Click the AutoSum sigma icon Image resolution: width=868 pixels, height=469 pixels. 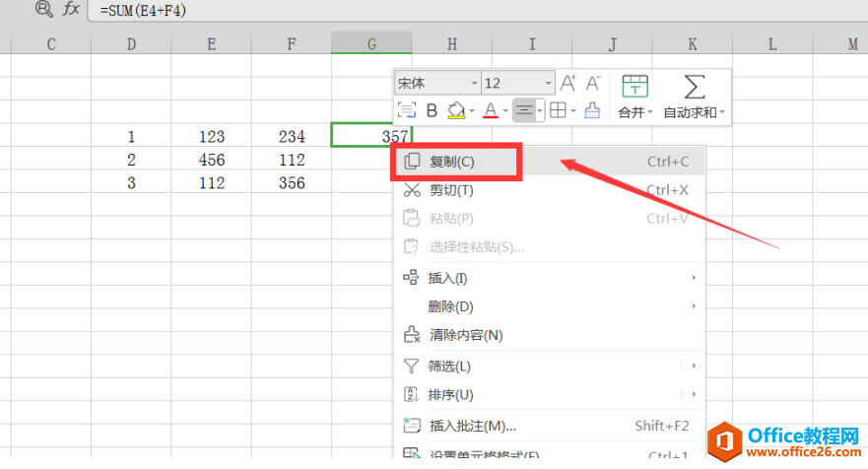point(695,87)
